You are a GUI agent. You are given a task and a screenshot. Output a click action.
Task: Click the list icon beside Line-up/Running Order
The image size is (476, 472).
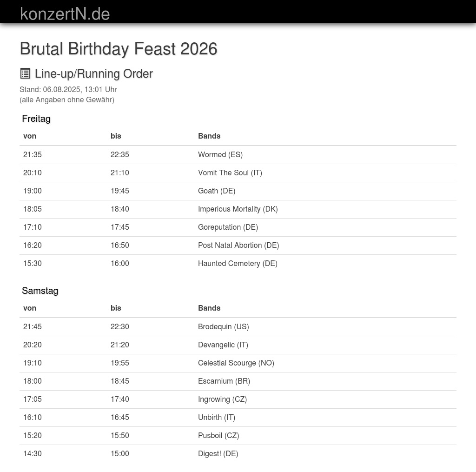coord(25,73)
